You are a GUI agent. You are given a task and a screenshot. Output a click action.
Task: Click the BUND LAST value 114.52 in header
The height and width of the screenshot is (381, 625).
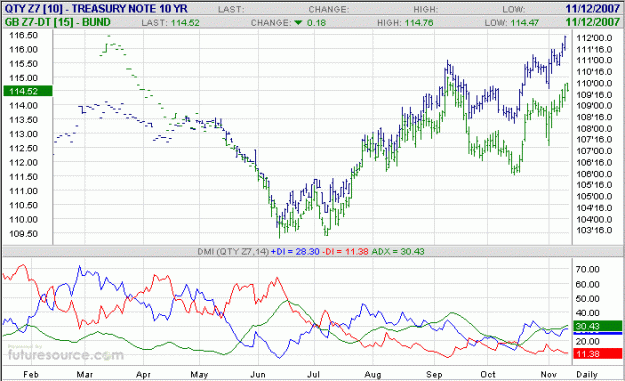coord(185,23)
